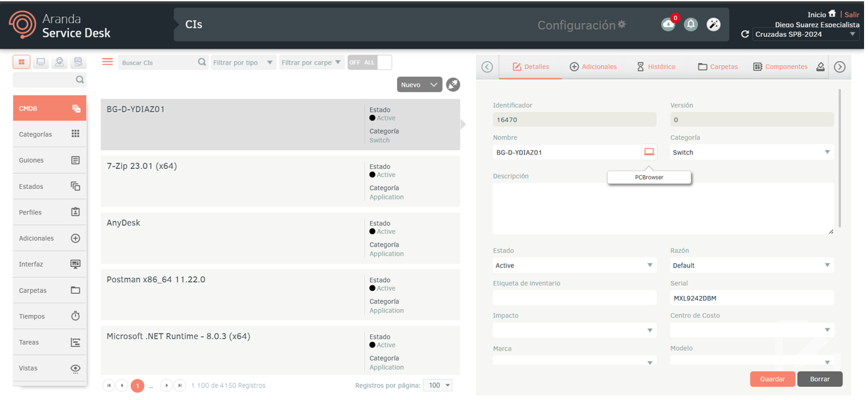Open the Registros por página dropdown
This screenshot has height=400, width=868.
point(439,386)
